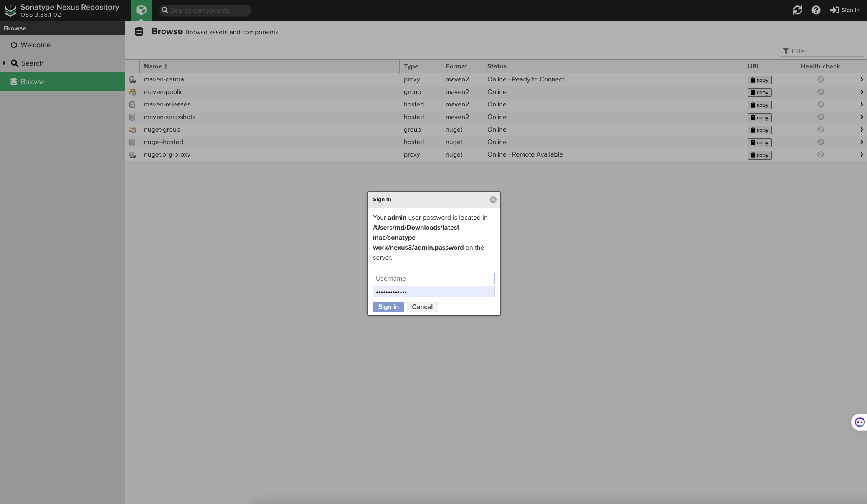Viewport: 867px width, 504px height.
Task: Click the maven-central proxy repository icon
Action: 132,79
